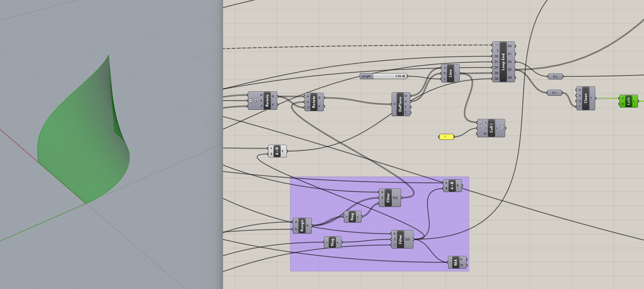Click the Line component
This screenshot has height=289, width=644.
coord(450,73)
